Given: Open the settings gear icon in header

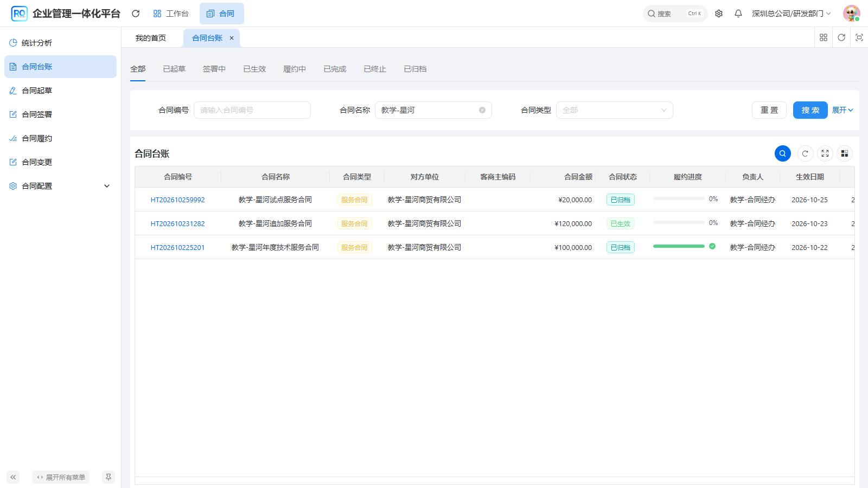Looking at the screenshot, I should [719, 14].
